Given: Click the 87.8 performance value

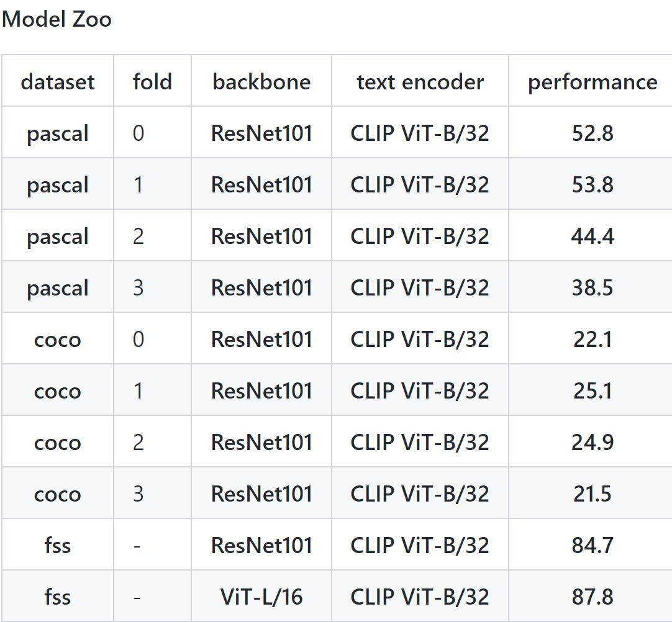Looking at the screenshot, I should 592,597.
